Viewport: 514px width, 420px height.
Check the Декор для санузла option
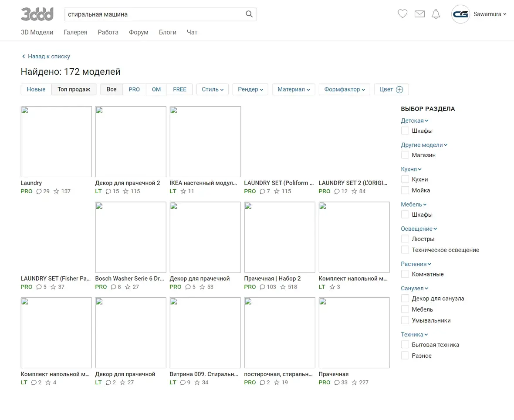click(405, 299)
